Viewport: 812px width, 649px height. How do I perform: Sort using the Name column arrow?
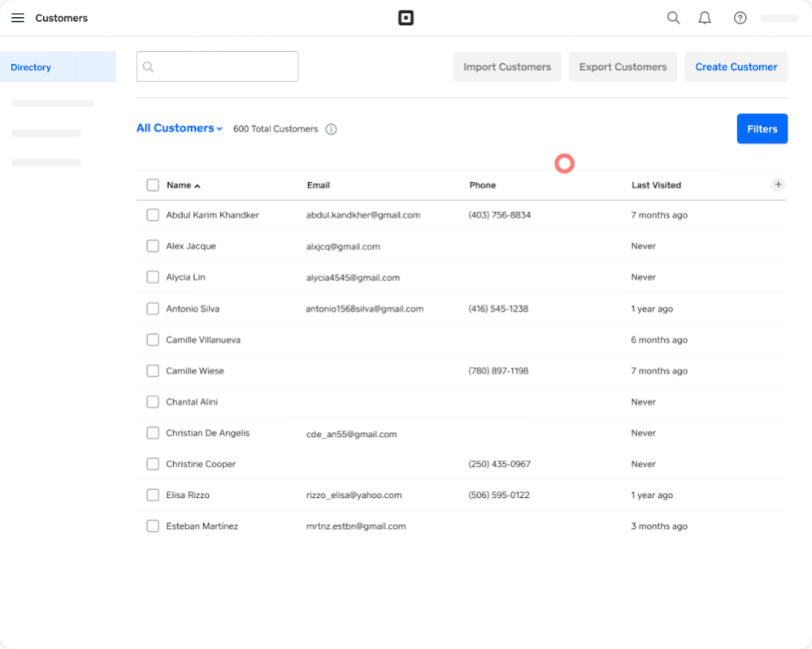click(198, 186)
